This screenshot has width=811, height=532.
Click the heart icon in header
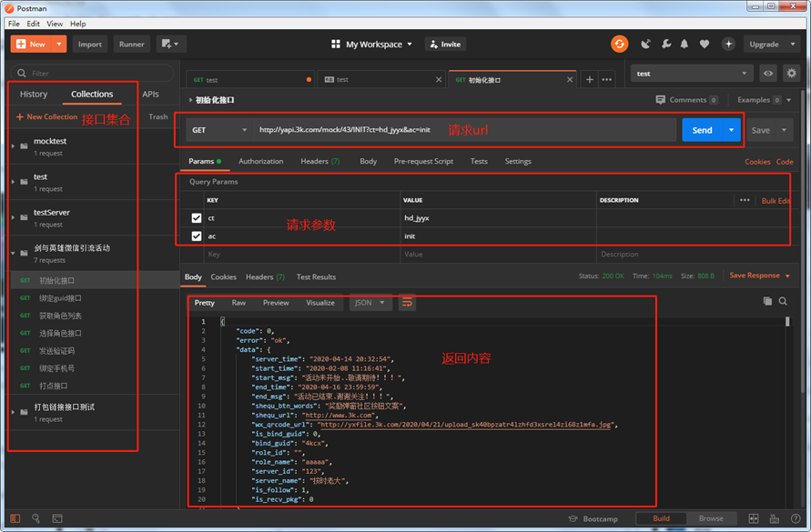click(x=705, y=44)
